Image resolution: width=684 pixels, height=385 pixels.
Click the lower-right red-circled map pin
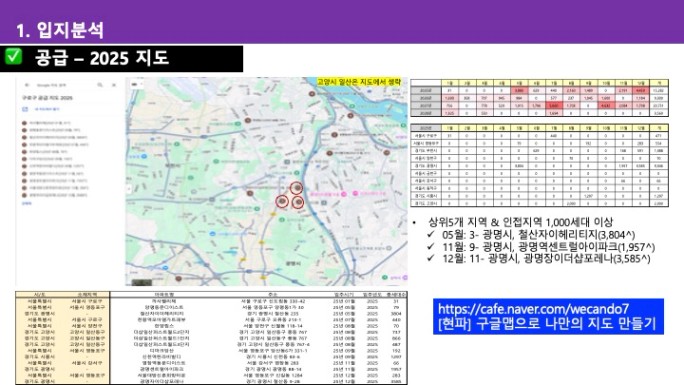tap(298, 202)
